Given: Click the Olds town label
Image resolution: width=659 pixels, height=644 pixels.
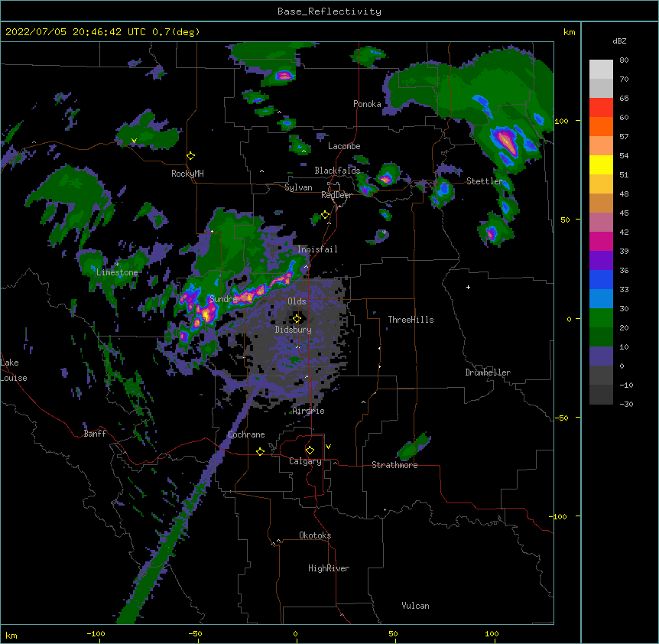Looking at the screenshot, I should tap(297, 301).
